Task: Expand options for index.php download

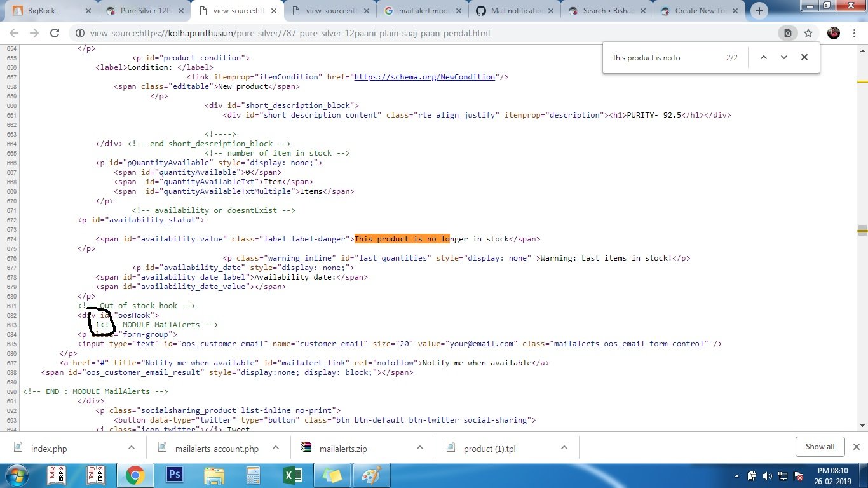Action: 132,447
